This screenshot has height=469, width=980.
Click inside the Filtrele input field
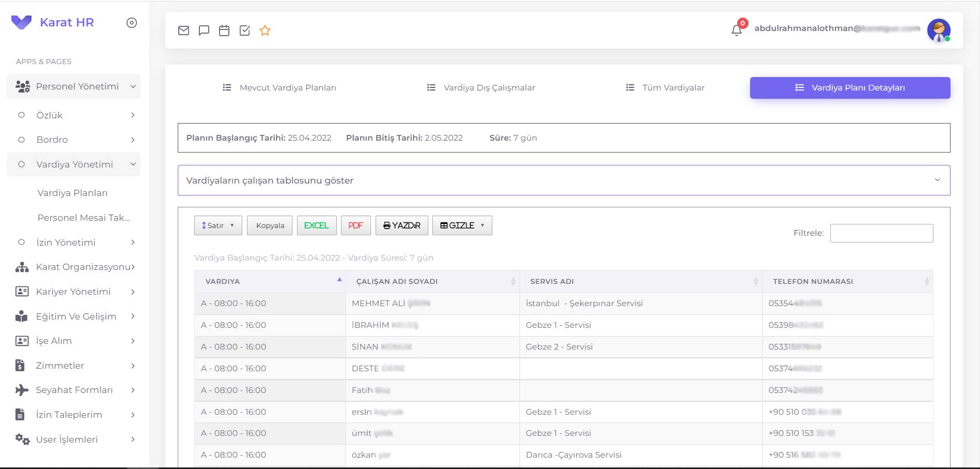tap(881, 233)
